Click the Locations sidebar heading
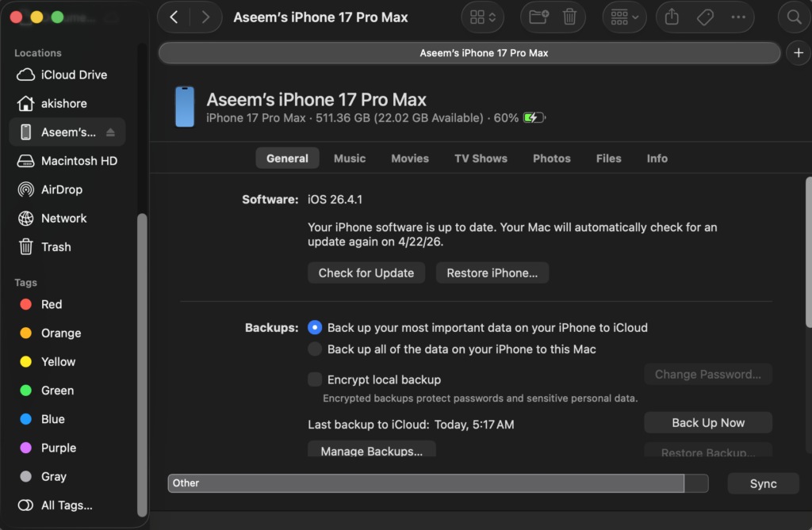This screenshot has width=812, height=530. click(x=38, y=53)
